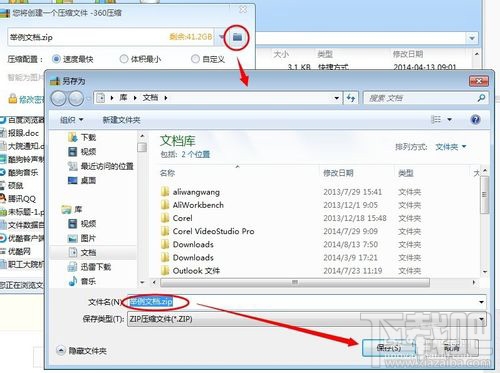500x373 pixels.
Task: Click navigation pane scroll down arrow
Action: (142, 282)
